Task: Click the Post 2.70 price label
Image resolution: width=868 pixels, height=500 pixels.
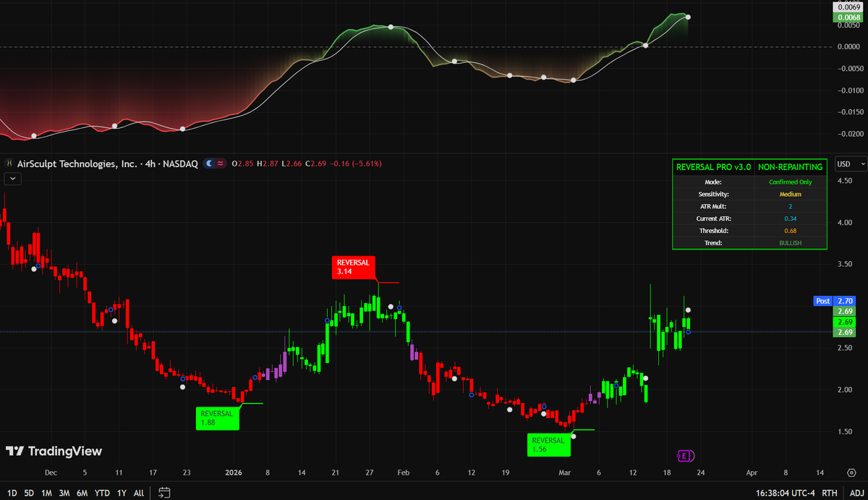Action: pos(835,300)
